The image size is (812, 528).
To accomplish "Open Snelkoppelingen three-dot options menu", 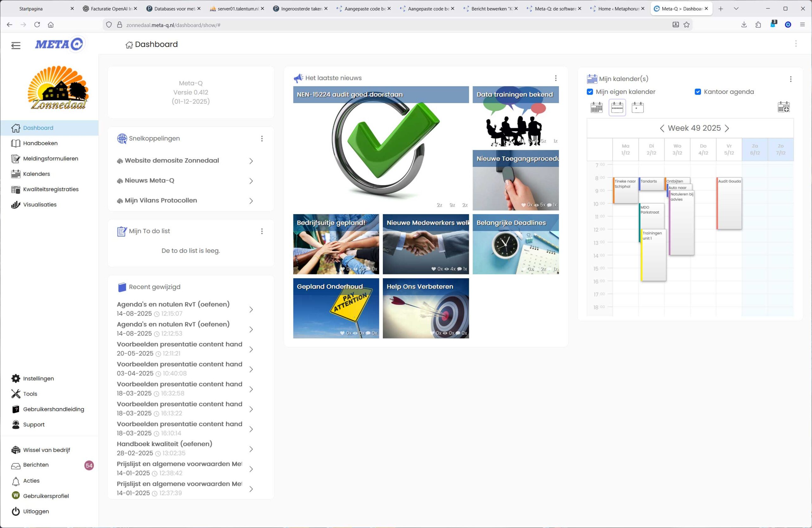I will pyautogui.click(x=262, y=139).
